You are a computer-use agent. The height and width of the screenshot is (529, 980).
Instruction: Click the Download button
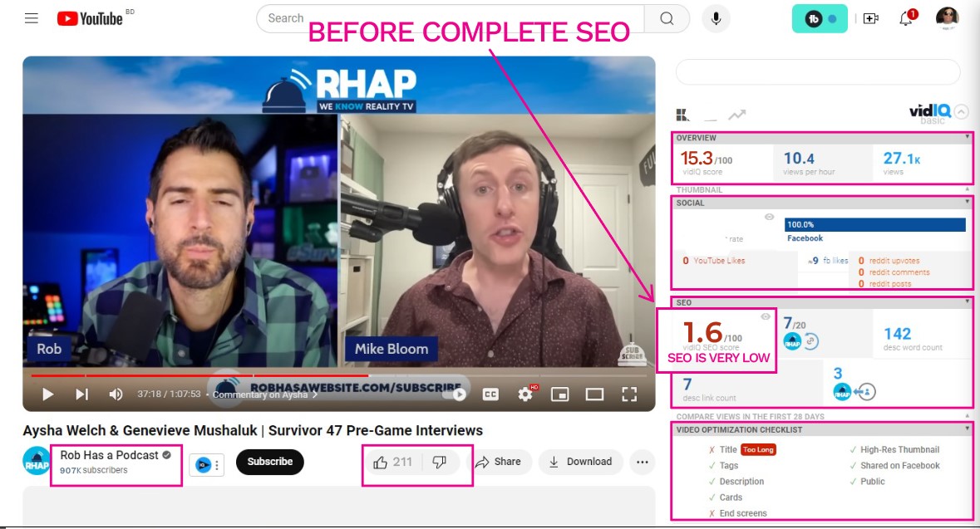coord(581,462)
